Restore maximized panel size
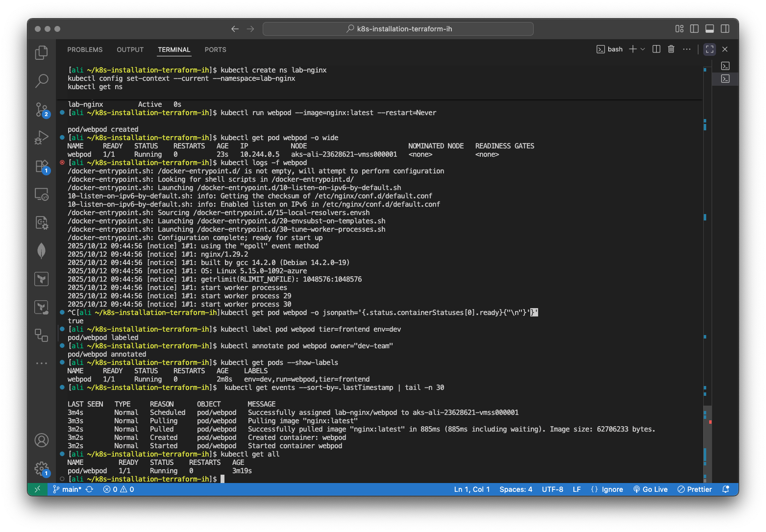This screenshot has width=766, height=532. tap(709, 49)
